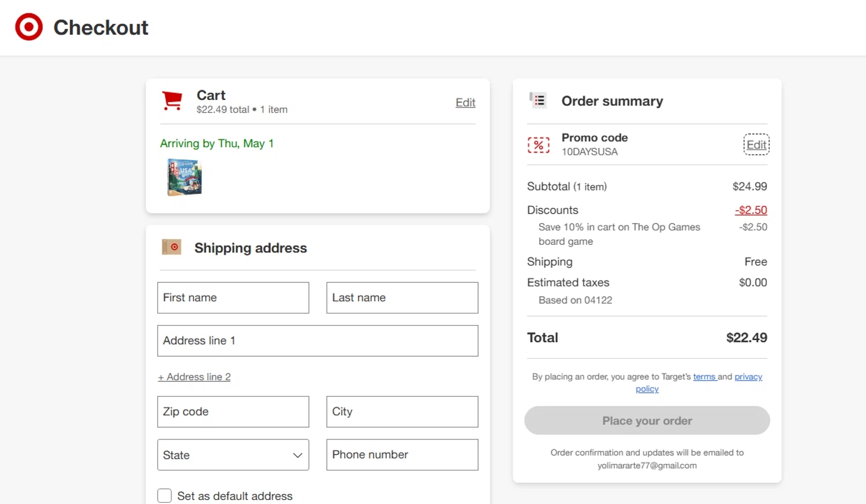Edit the 10DAYSUSA promo code
The width and height of the screenshot is (866, 504).
tap(756, 145)
